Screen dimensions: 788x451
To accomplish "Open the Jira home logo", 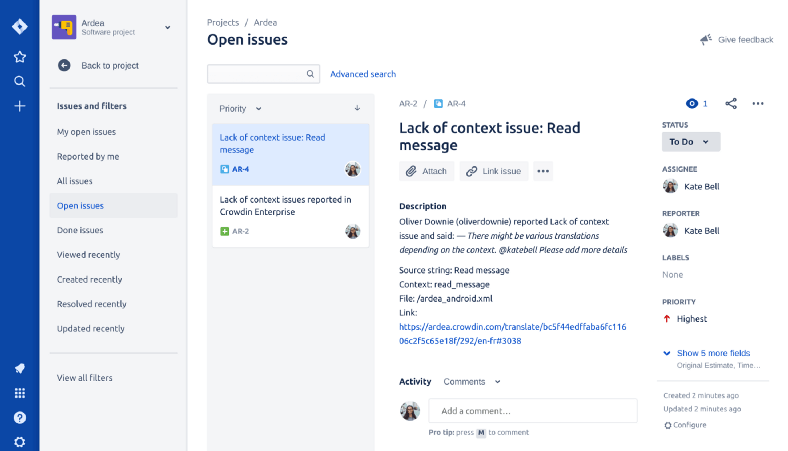I will click(x=20, y=26).
